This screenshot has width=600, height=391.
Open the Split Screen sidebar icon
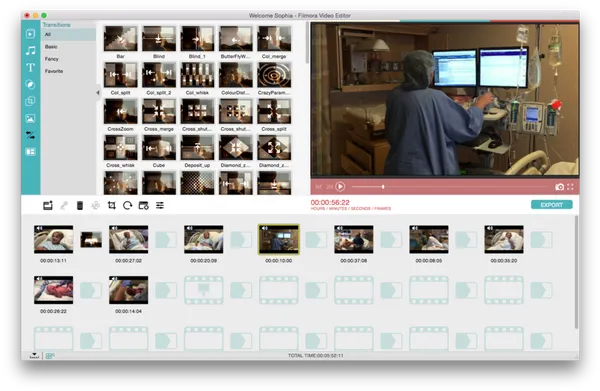pos(30,152)
